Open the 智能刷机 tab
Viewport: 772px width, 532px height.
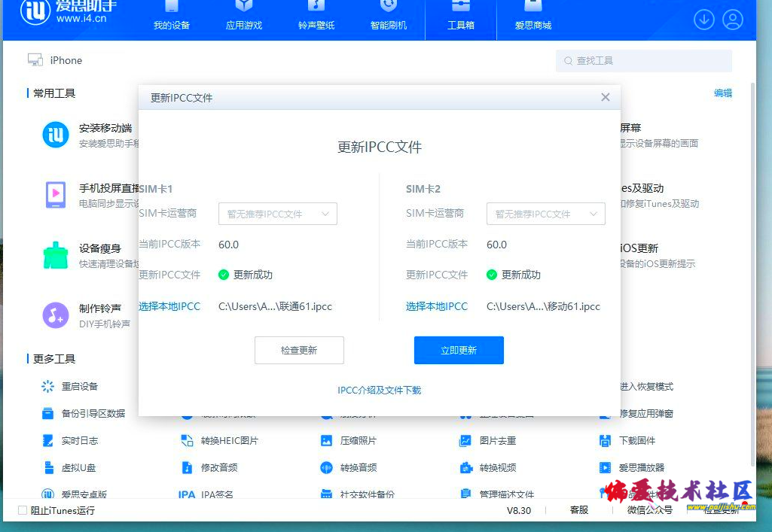pyautogui.click(x=389, y=18)
